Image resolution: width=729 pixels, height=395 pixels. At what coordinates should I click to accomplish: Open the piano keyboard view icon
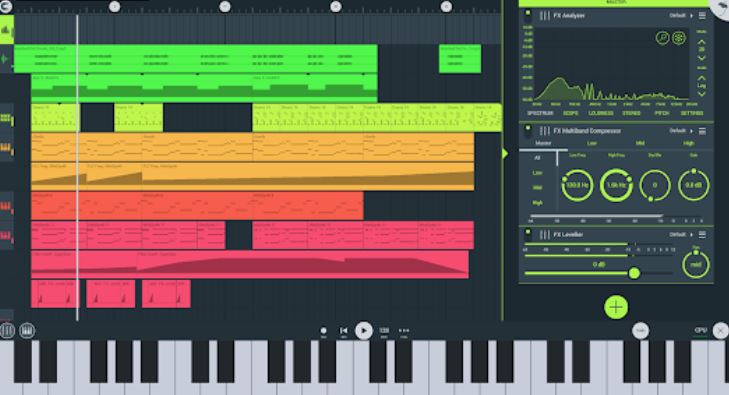[27, 330]
